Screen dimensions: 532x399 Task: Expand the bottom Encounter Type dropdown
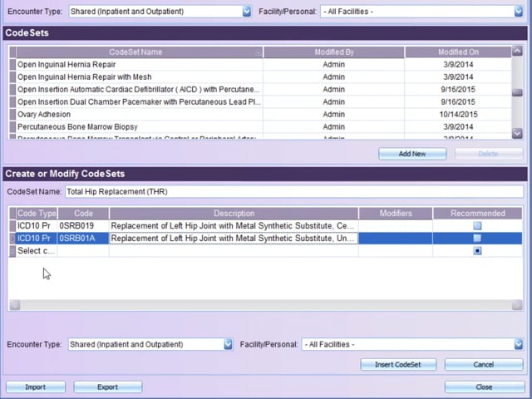coord(228,344)
